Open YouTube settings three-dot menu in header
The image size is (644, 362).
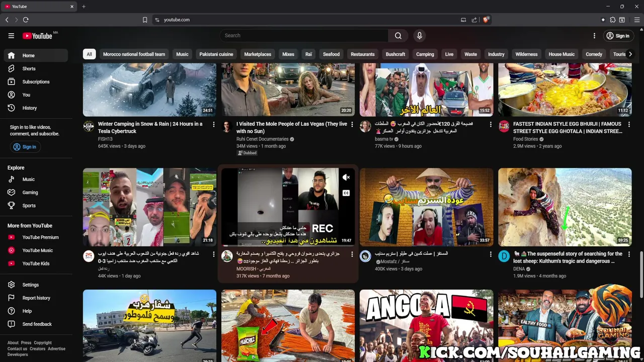[x=594, y=36]
